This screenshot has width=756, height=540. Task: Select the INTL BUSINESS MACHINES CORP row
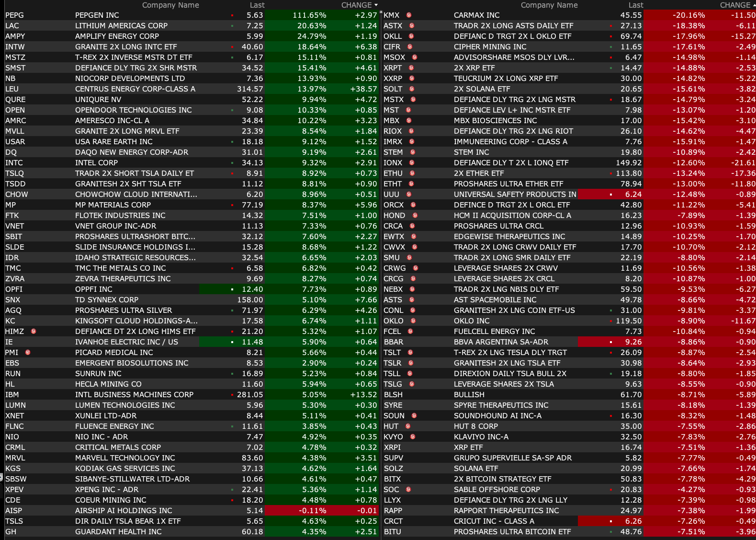pos(134,395)
